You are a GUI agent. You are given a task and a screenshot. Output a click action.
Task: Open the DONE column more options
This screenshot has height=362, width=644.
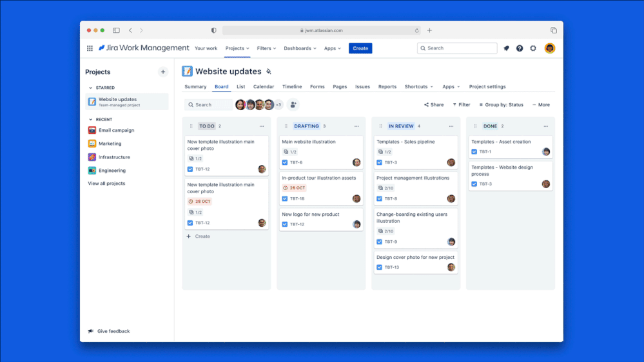[545, 126]
